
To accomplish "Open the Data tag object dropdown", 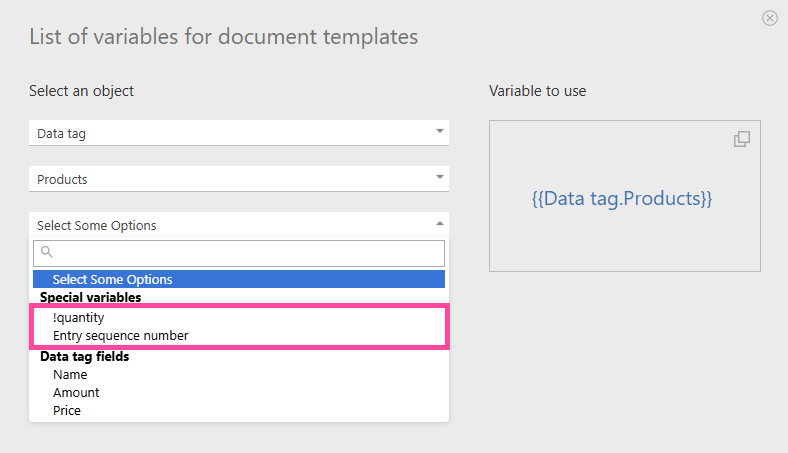I will [x=238, y=133].
